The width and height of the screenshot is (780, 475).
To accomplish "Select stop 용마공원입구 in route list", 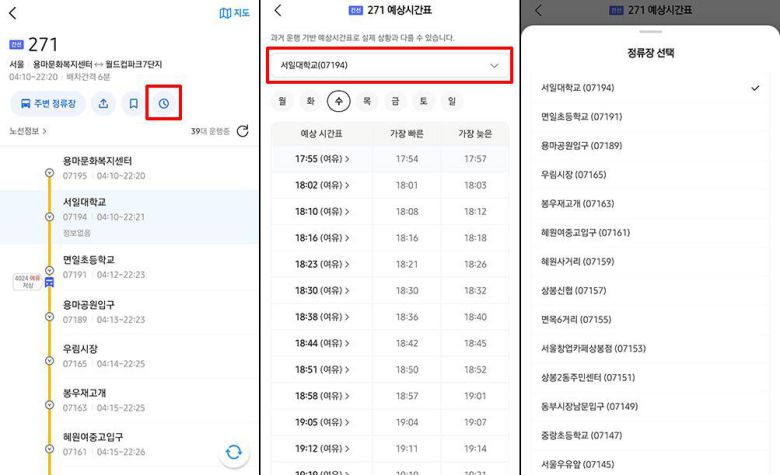I will (129, 312).
